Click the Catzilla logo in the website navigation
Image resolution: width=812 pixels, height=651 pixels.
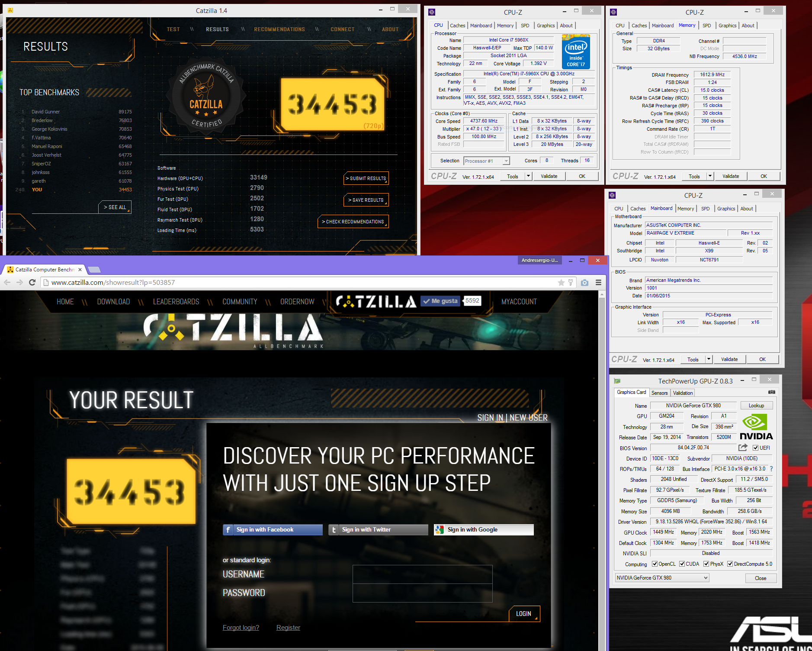click(376, 301)
